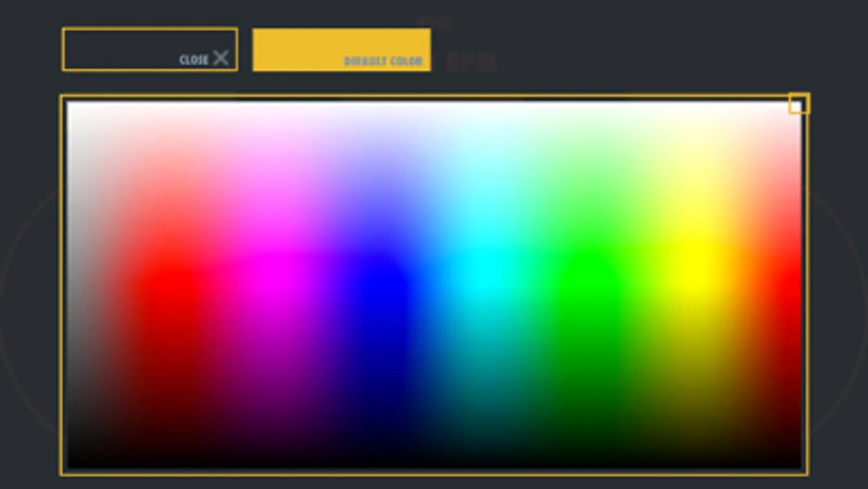Click the square color selector marker
The height and width of the screenshot is (489, 868).
coord(799,104)
